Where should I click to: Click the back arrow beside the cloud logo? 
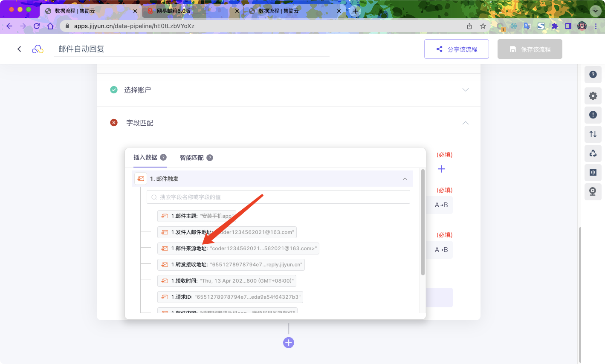click(19, 49)
